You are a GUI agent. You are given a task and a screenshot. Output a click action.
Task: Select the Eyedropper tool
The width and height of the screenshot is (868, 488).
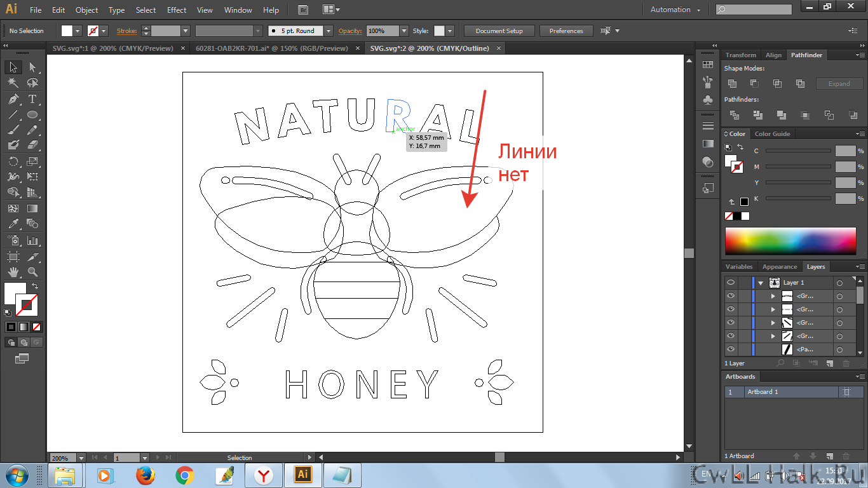(13, 224)
